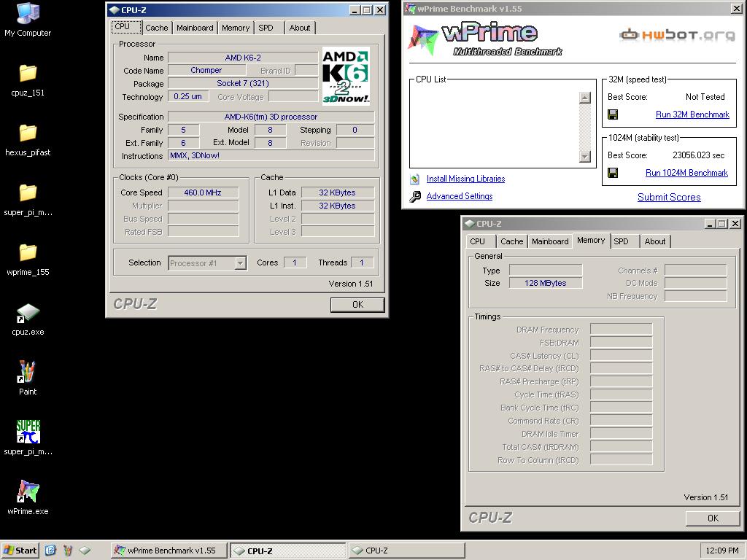Screen dimensions: 747x560
Task: Click the Install Missing Libraries icon
Action: (x=415, y=179)
